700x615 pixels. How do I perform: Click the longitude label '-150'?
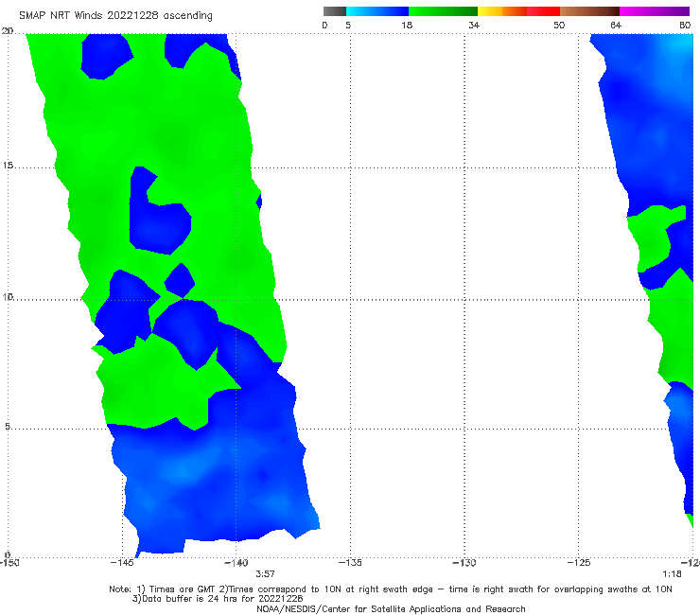(x=9, y=563)
